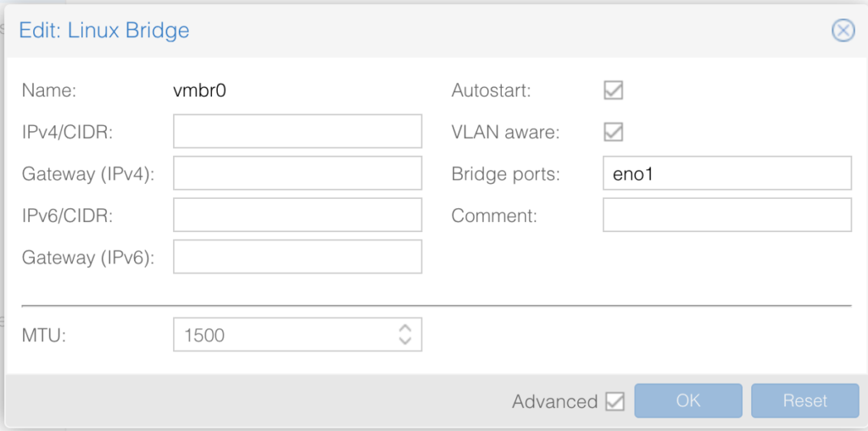
Task: Confirm changes with the OK button
Action: click(x=688, y=401)
